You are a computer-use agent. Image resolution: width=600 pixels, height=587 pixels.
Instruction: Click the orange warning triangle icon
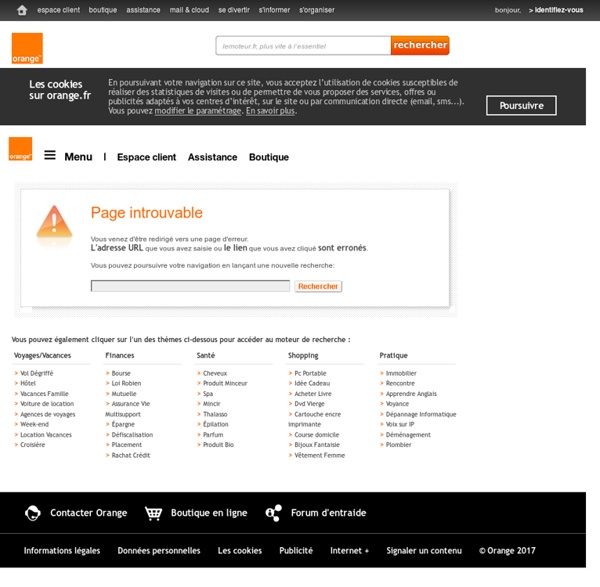[x=54, y=222]
